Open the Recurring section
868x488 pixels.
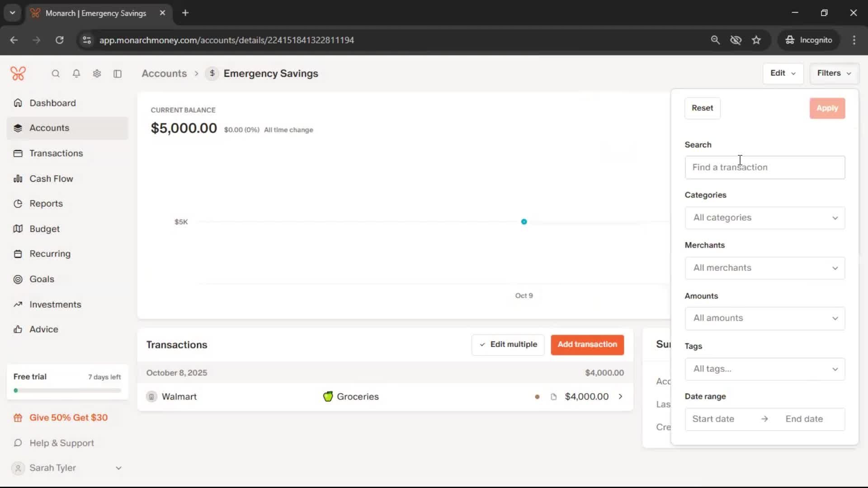click(x=50, y=254)
